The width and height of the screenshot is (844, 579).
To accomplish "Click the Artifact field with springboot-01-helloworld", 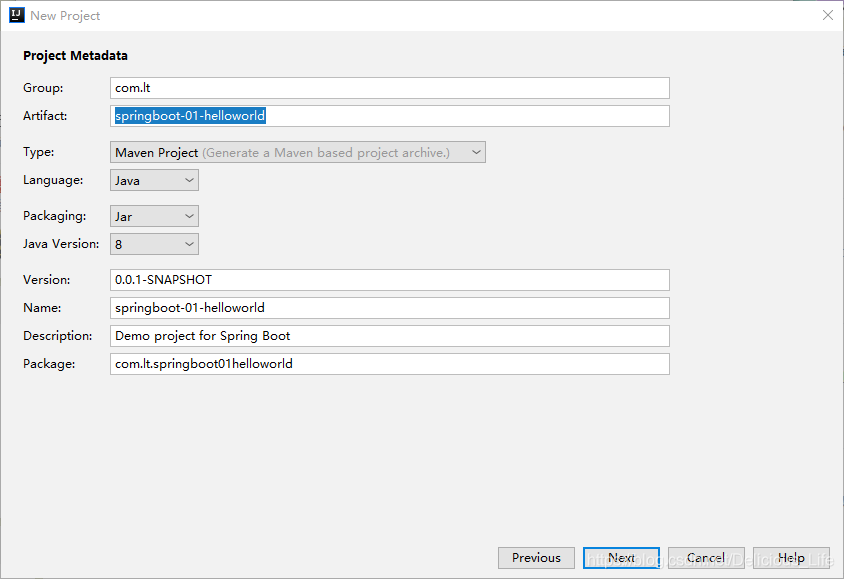I will (x=390, y=116).
